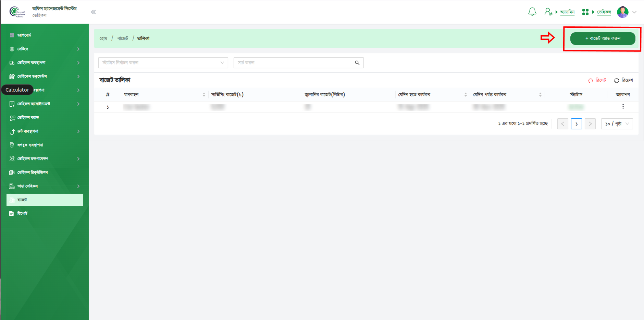The width and height of the screenshot is (644, 320).
Task: Open রিপোর্ট in the sidebar
Action: (22, 213)
